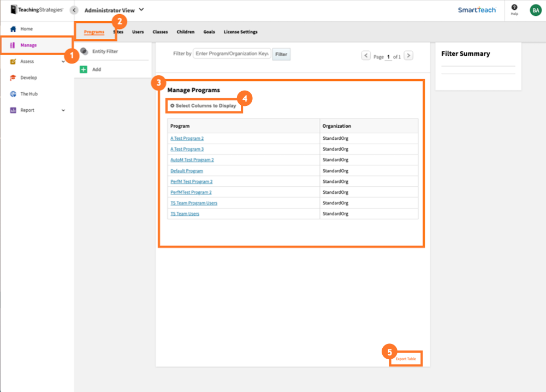This screenshot has width=546, height=392.
Task: Expand the Report menu chevron
Action: pyautogui.click(x=63, y=110)
